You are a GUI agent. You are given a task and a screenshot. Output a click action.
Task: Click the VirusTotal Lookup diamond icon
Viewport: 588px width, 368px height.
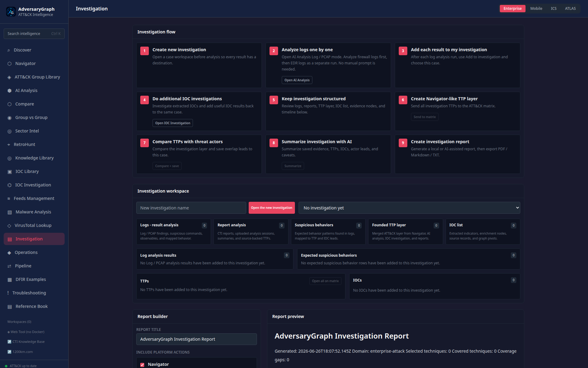[x=9, y=226]
